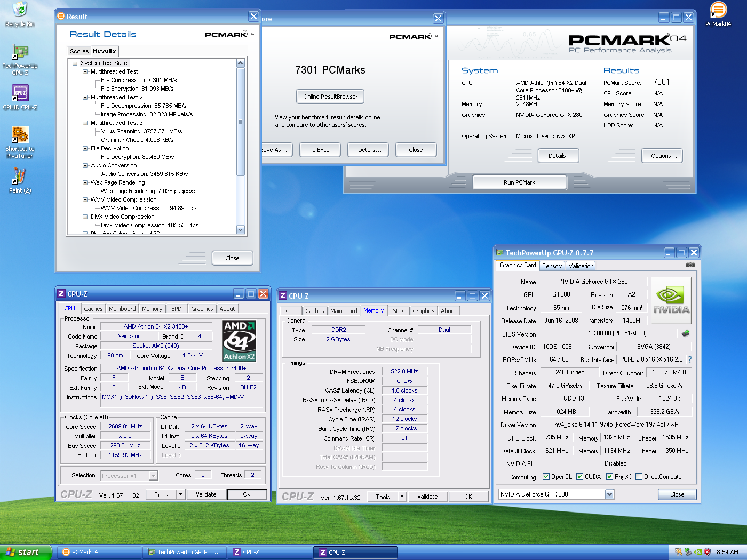Click the red shield icon in system tray

point(707,552)
